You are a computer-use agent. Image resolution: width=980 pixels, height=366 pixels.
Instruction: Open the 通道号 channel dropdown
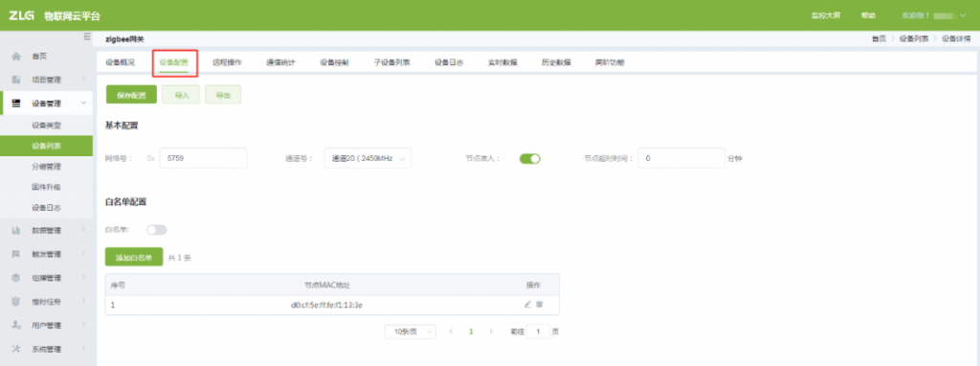point(367,159)
